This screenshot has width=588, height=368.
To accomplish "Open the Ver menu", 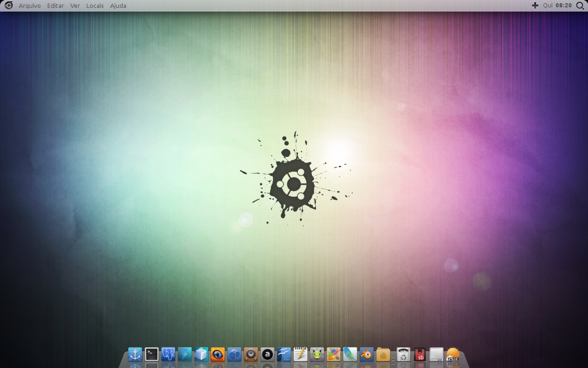I will (75, 6).
